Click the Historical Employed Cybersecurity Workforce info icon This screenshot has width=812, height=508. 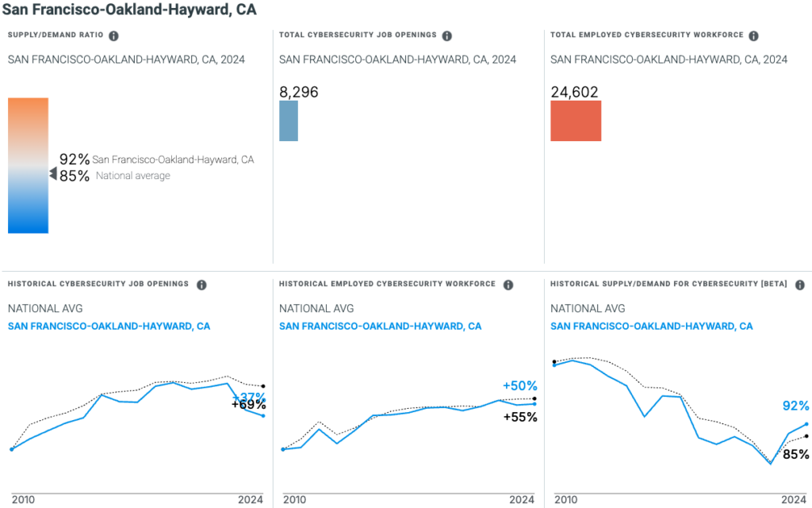507,284
